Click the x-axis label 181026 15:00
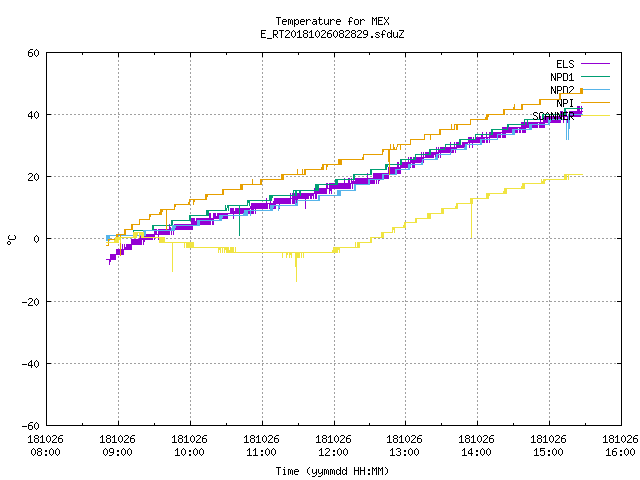The height and width of the screenshot is (480, 640). pyautogui.click(x=549, y=446)
